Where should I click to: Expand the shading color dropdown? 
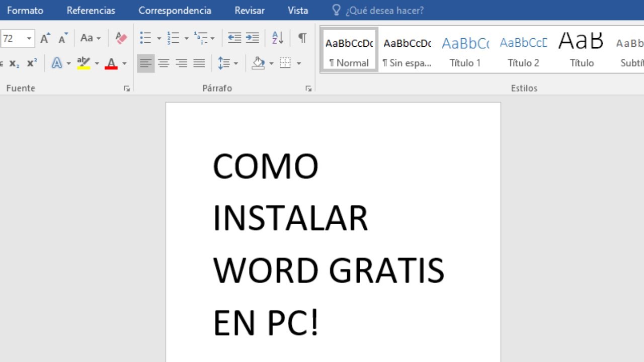point(271,63)
